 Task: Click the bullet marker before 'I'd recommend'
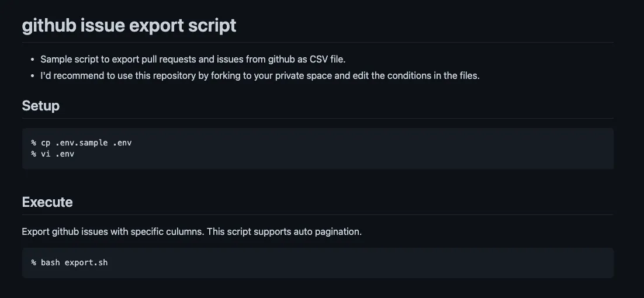tap(32, 76)
